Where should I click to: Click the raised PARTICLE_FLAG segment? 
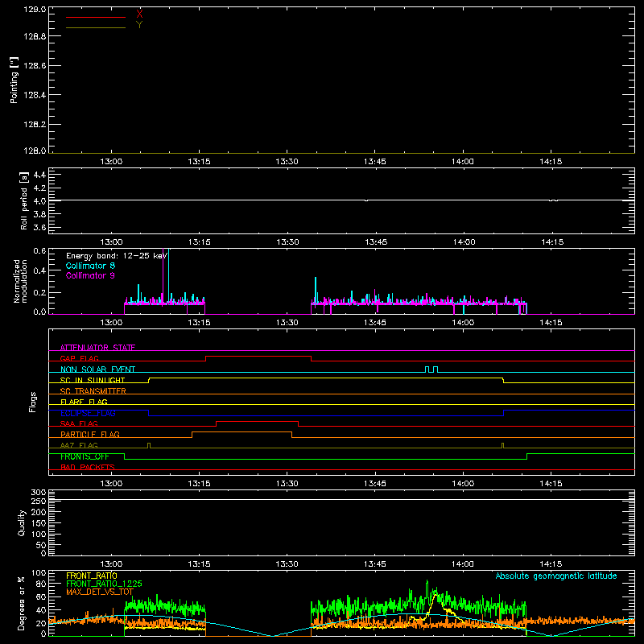[242, 432]
